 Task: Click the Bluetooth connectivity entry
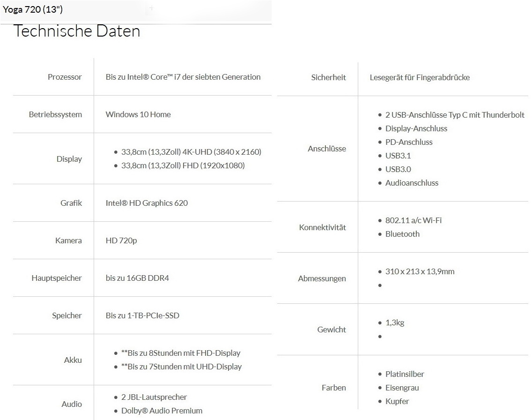tap(402, 234)
